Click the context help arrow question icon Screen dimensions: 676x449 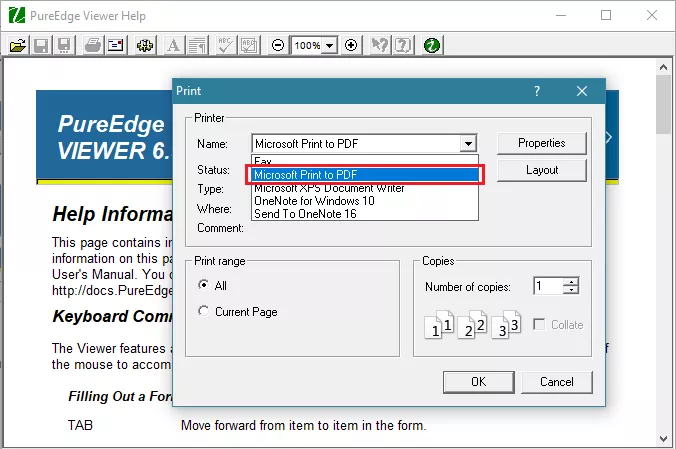pos(380,45)
